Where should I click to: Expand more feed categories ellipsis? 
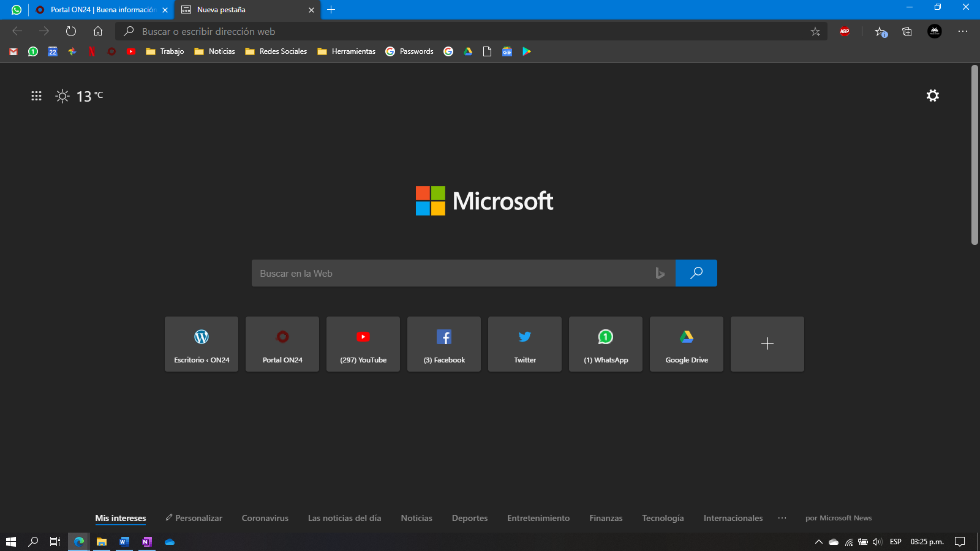coord(782,518)
